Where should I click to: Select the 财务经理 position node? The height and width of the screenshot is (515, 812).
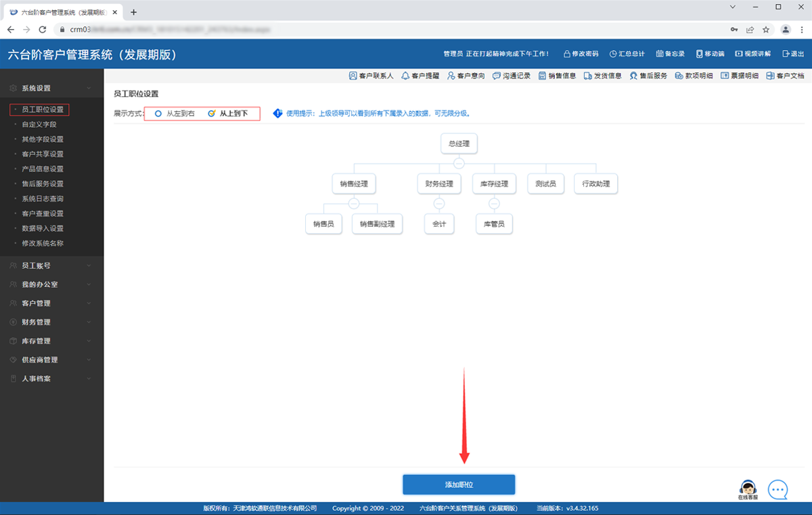[439, 183]
